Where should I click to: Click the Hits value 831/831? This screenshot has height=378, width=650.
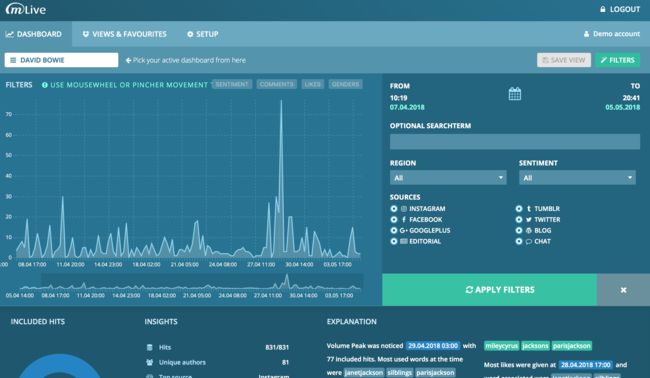pos(277,347)
